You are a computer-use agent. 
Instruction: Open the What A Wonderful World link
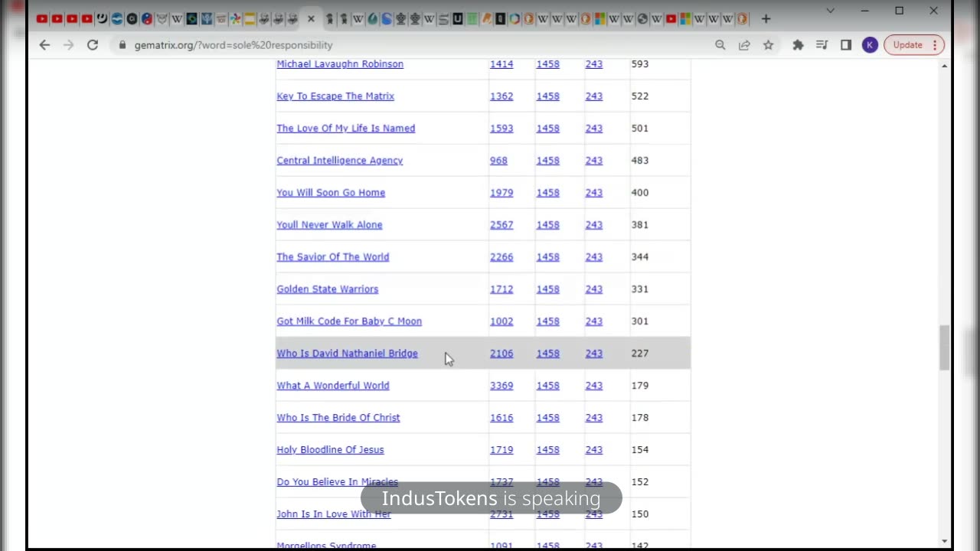[x=332, y=386]
